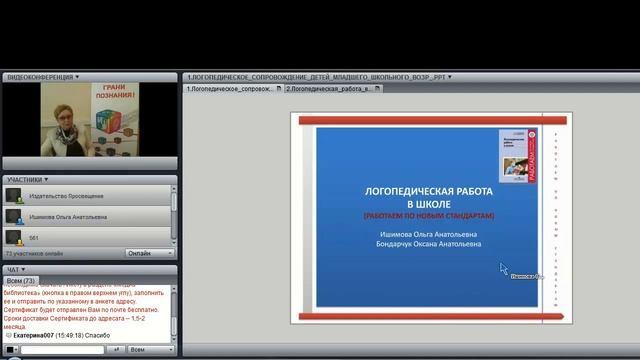Click avatar icon of Издательство Просвещение
This screenshot has height=360, width=640.
14,196
